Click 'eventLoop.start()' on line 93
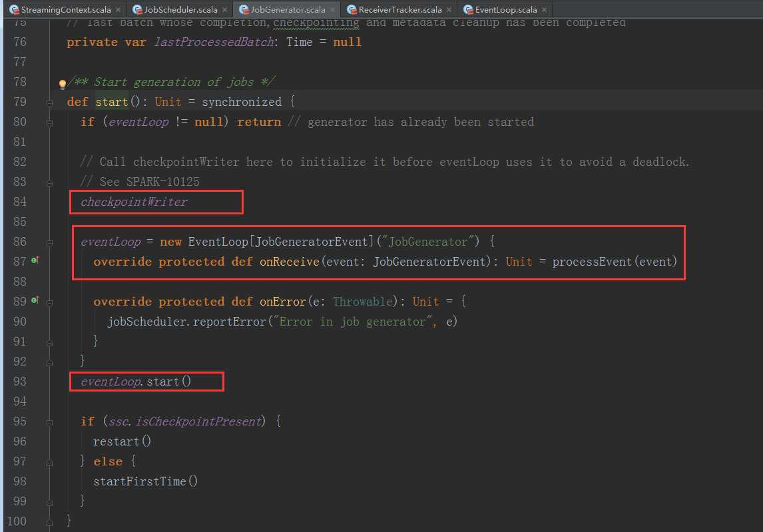The width and height of the screenshot is (763, 532). 136,381
